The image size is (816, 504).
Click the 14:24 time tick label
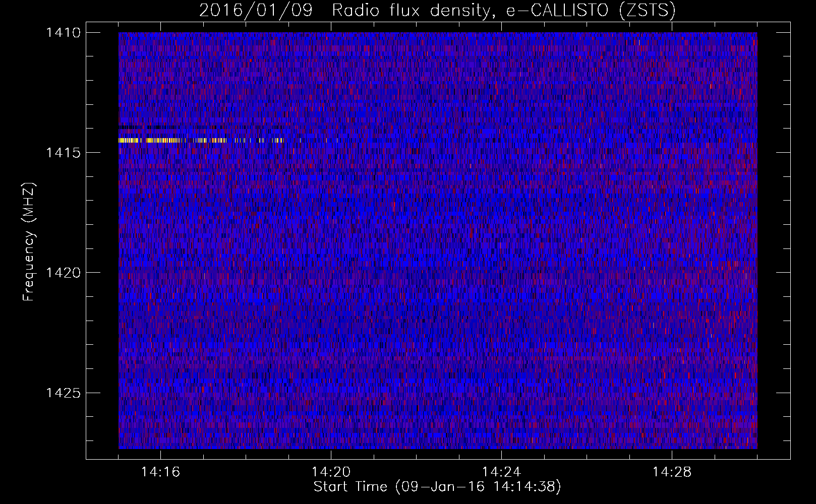501,472
